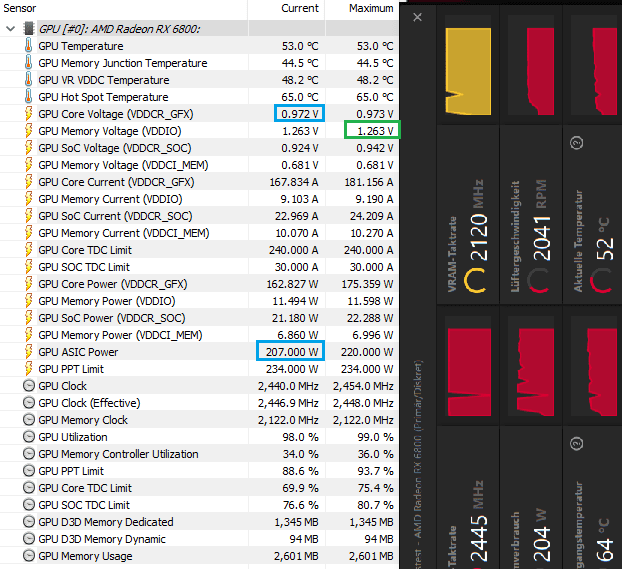Image resolution: width=622 pixels, height=569 pixels.
Task: Click the lightning icon beside GPU Core TDC Limit amps
Action: tap(29, 250)
